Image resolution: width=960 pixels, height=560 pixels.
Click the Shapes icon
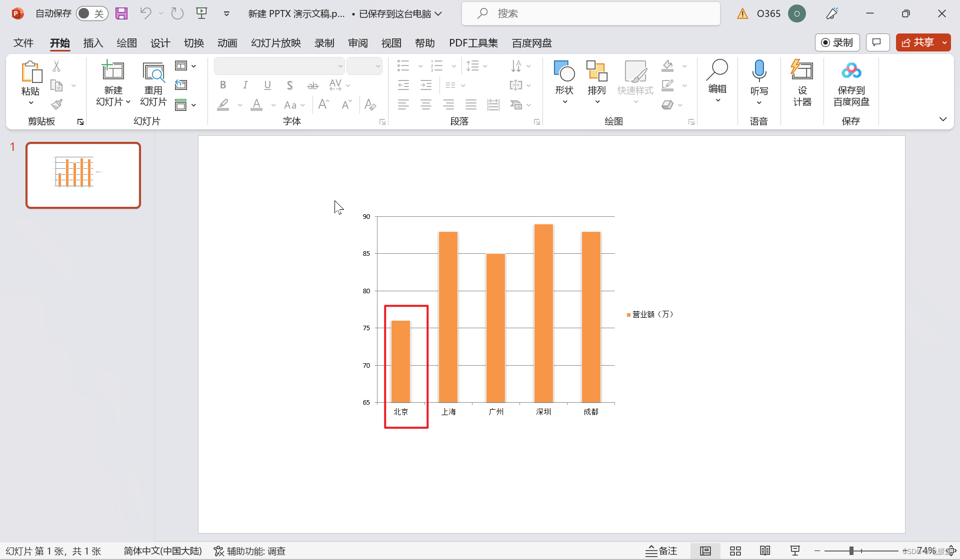[x=564, y=71]
